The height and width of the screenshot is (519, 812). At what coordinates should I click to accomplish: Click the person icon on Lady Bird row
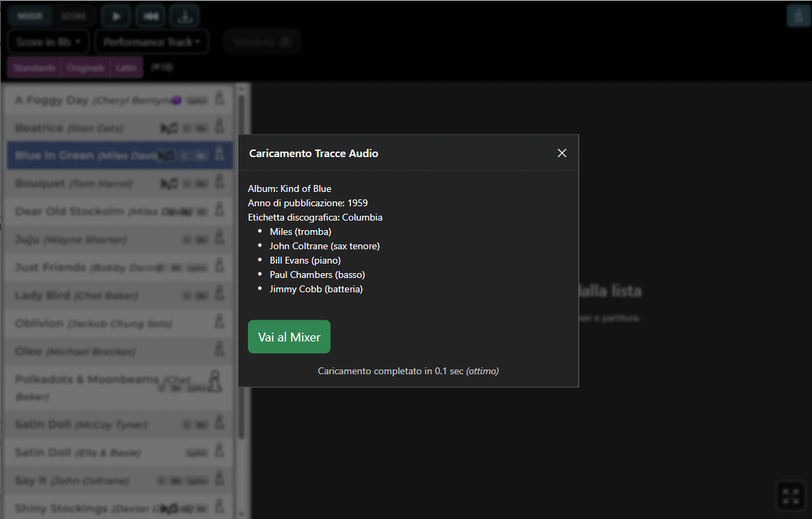point(220,293)
